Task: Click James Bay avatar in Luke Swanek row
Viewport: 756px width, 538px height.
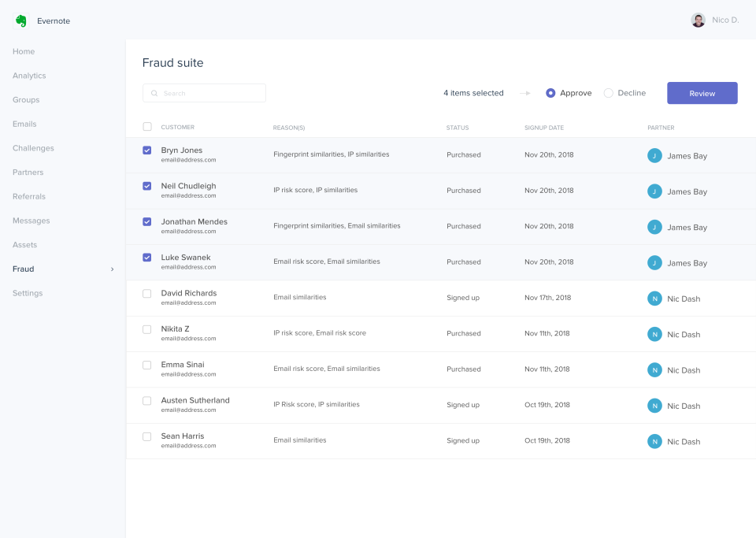Action: pyautogui.click(x=654, y=263)
